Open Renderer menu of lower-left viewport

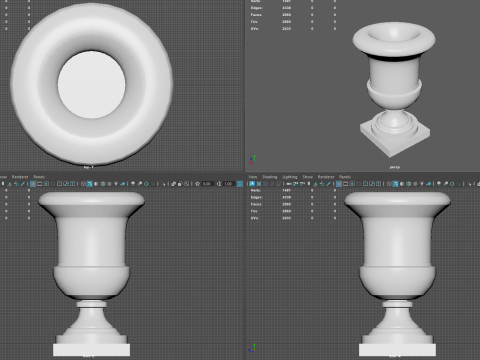pyautogui.click(x=20, y=177)
